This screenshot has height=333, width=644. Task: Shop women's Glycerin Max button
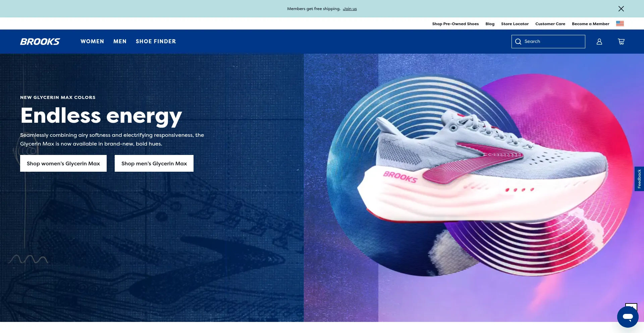point(63,163)
